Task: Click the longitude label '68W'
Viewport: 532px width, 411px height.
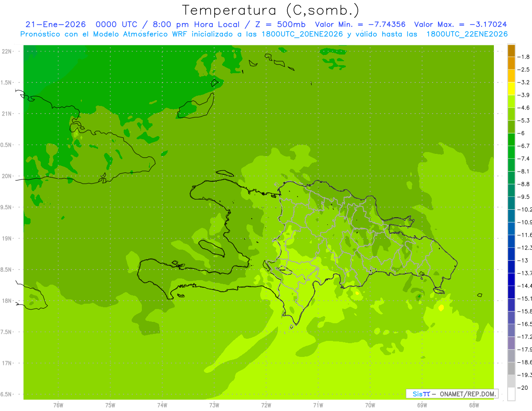Action: point(473,406)
